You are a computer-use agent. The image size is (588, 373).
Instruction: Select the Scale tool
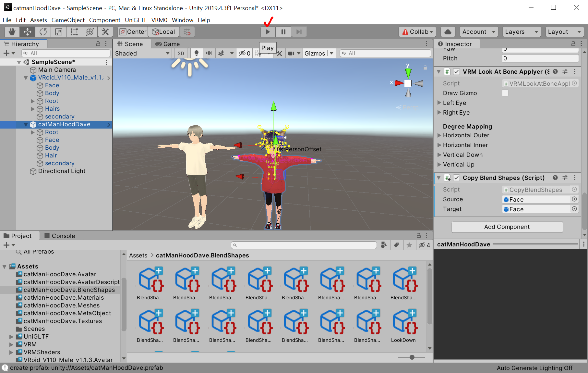pos(59,31)
